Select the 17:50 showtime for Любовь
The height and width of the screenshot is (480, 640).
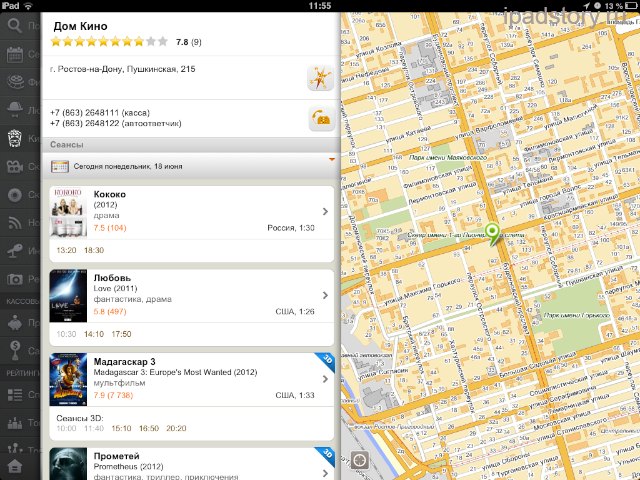coord(121,334)
